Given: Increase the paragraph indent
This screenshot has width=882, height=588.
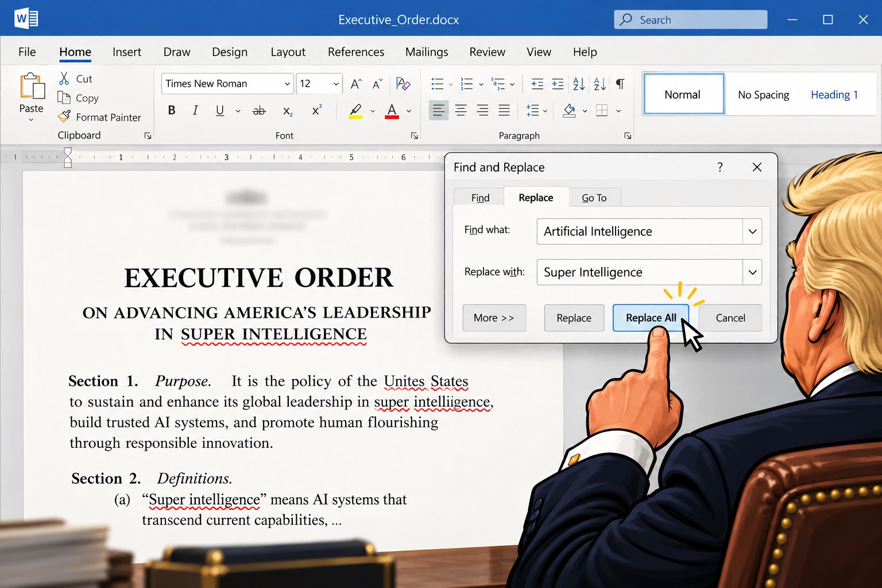Looking at the screenshot, I should click(558, 84).
